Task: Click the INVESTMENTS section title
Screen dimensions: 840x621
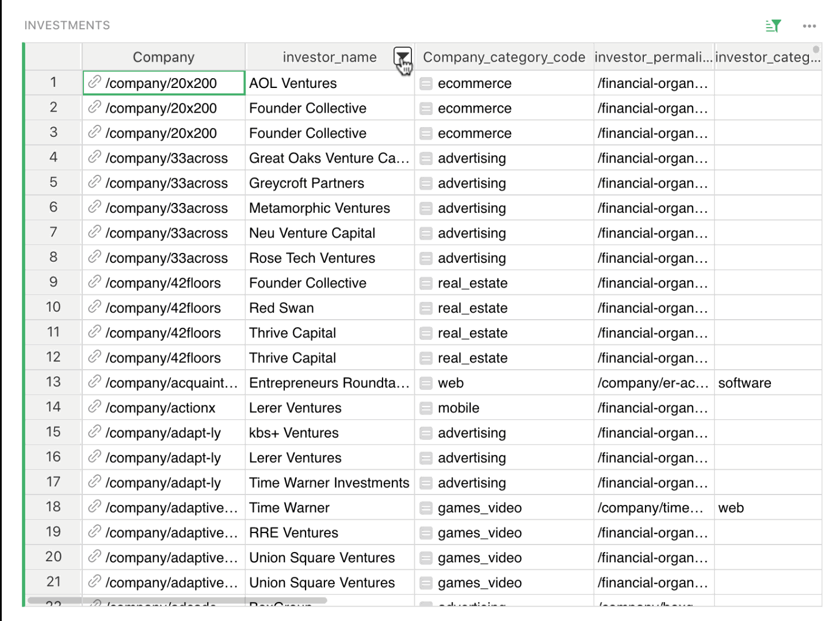Action: point(67,25)
